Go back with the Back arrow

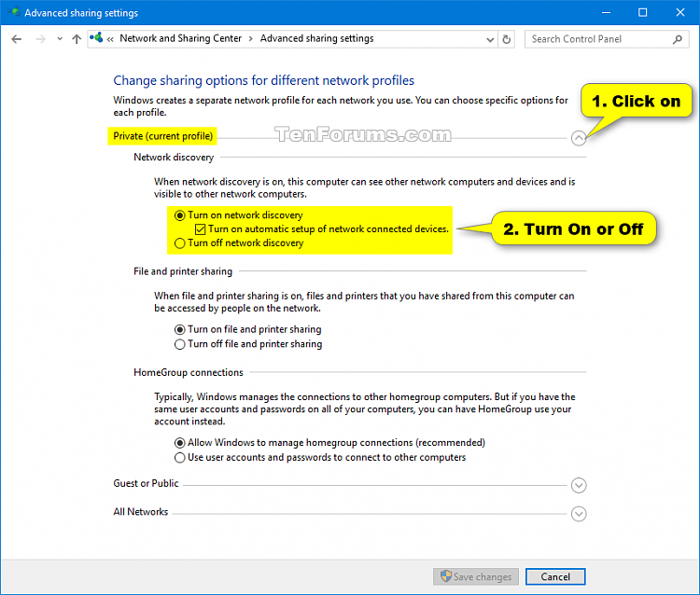point(17,39)
